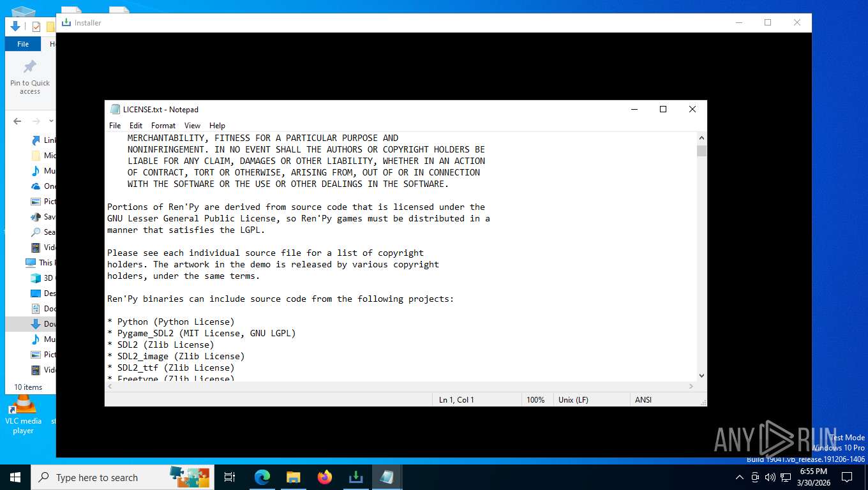Click the Installer window title icon
Viewport: 868px width, 490px height.
pyautogui.click(x=66, y=23)
